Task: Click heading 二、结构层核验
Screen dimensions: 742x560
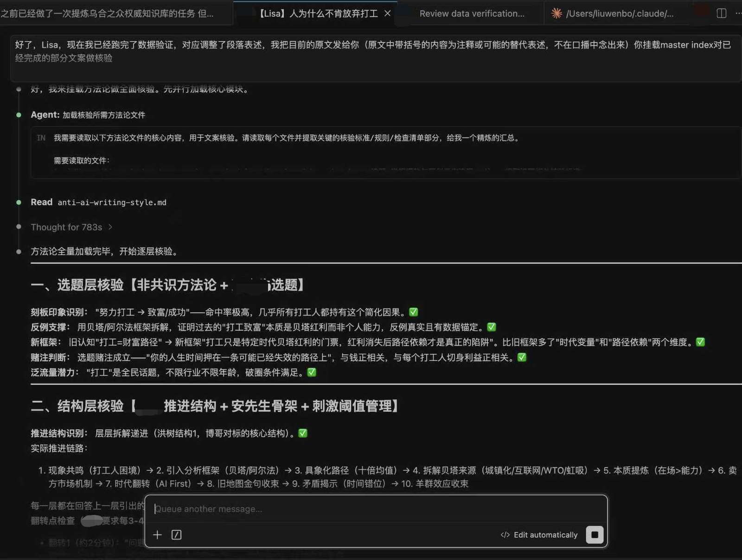Action: tap(215, 406)
